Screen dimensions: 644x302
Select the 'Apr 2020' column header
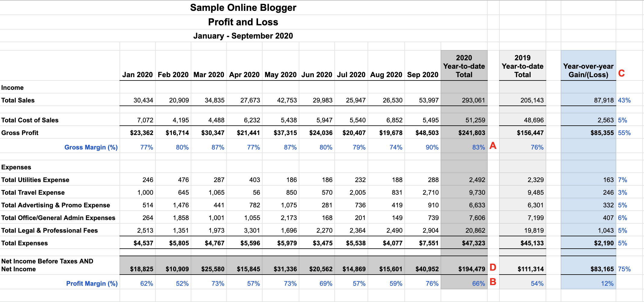pyautogui.click(x=244, y=74)
